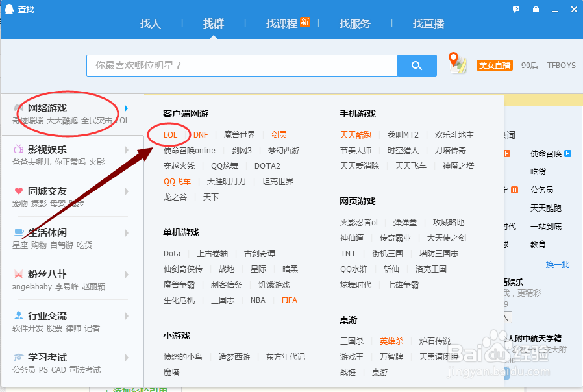Viewport: 583px width, 392px height.
Task: Switch to the 找群 tab
Action: 214,24
